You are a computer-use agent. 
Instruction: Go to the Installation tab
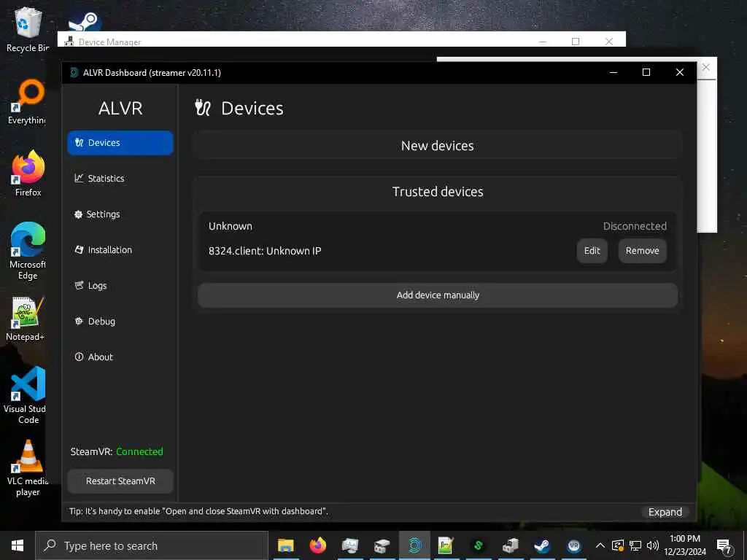pyautogui.click(x=120, y=250)
